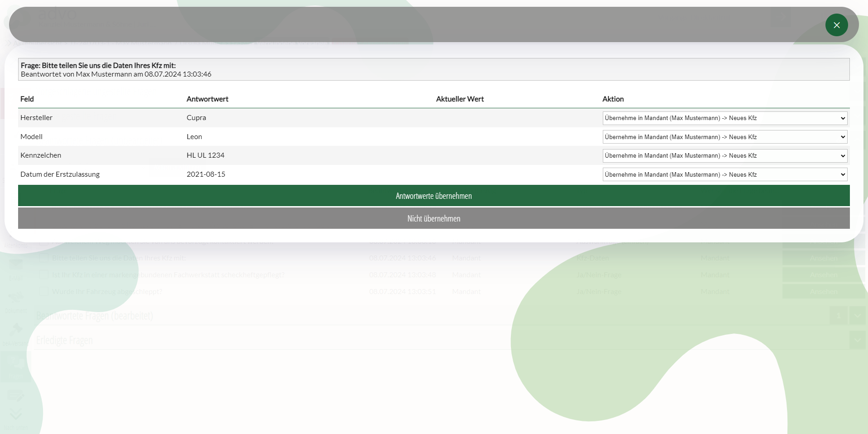Click Ansehen for the 'Fahrzeug abgeschleppt' row
868x434 pixels.
coord(823,291)
